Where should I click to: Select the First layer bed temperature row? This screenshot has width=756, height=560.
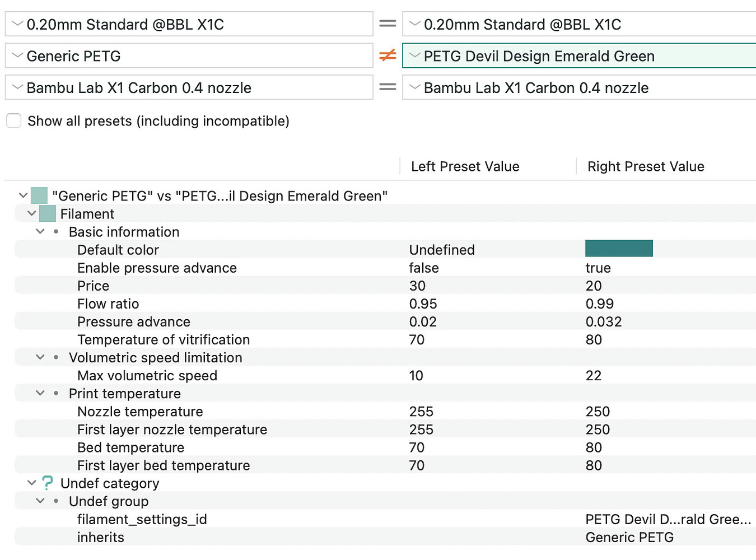pos(385,465)
